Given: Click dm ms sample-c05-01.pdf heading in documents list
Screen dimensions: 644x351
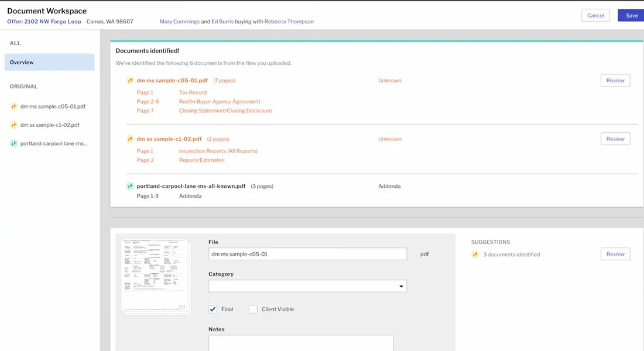Looking at the screenshot, I should pos(172,81).
